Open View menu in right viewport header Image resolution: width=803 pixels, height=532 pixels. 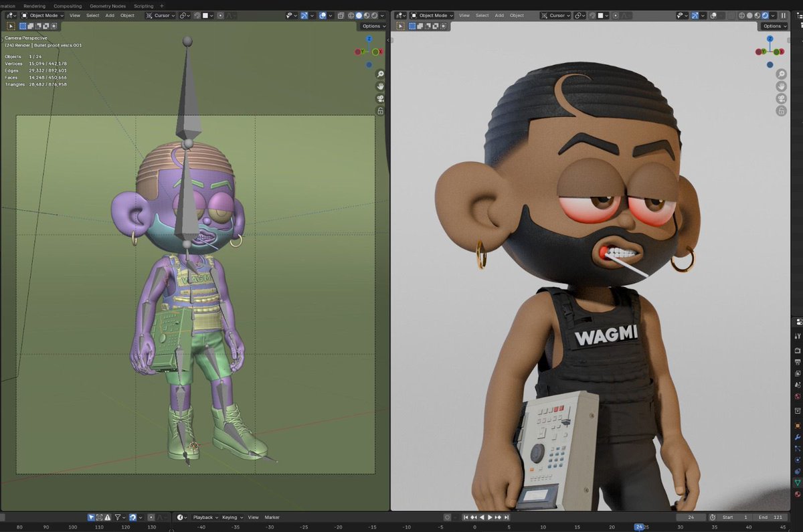click(464, 15)
